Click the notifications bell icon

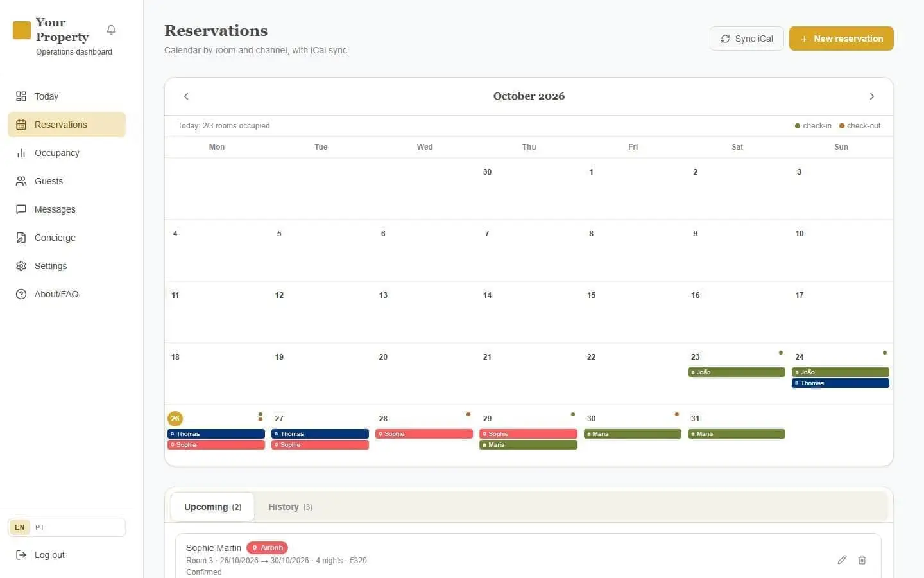coord(111,30)
